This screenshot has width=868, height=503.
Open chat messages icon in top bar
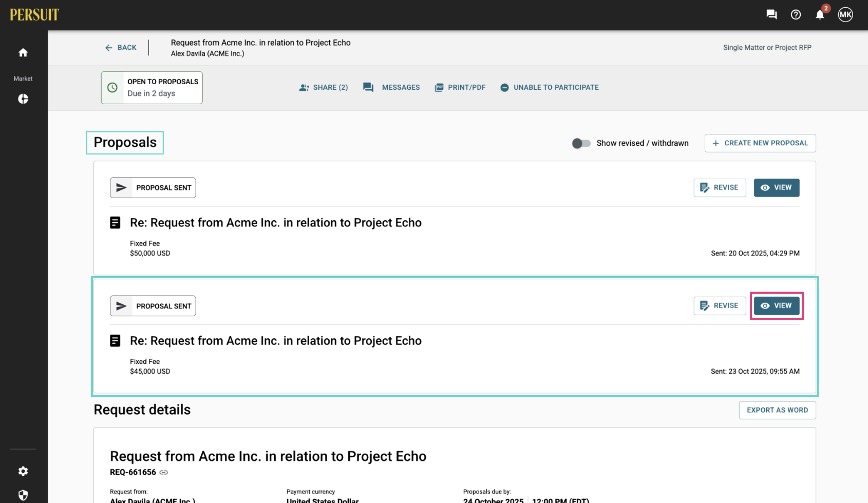coord(771,14)
